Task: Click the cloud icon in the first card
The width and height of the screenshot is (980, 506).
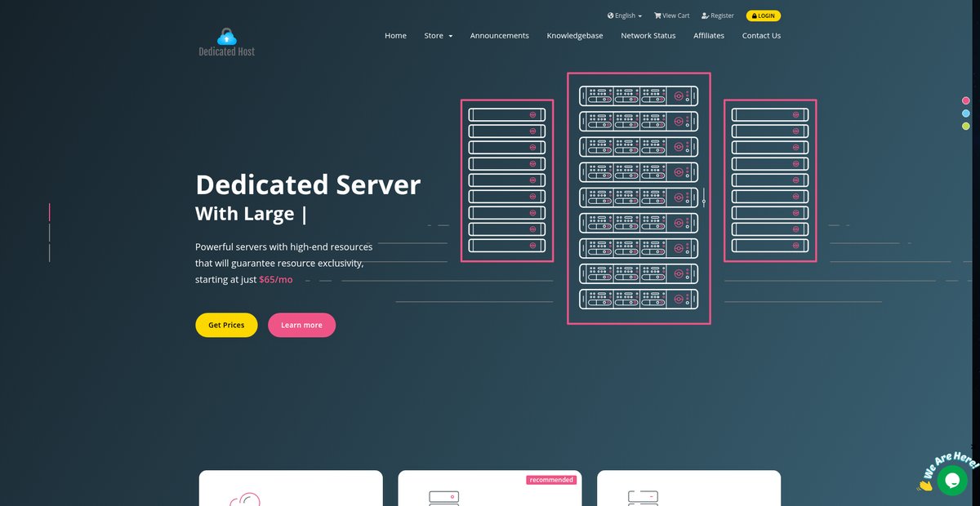Action: click(244, 499)
